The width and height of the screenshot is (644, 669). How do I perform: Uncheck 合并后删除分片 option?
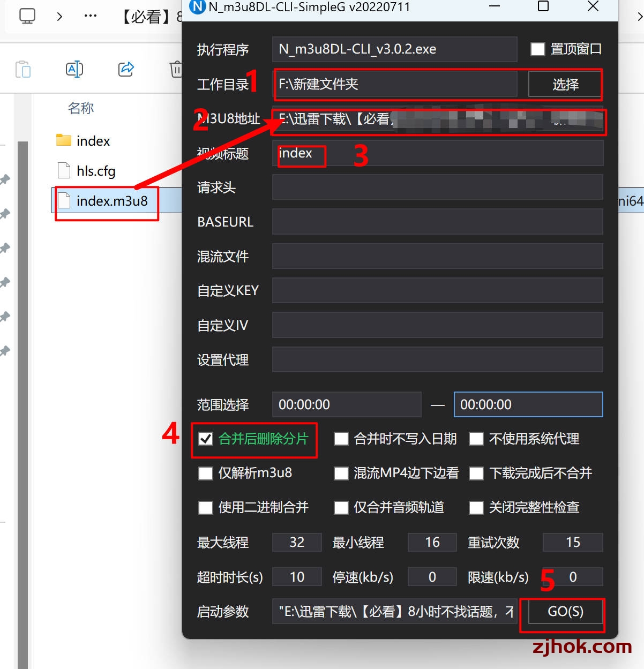[x=206, y=439]
